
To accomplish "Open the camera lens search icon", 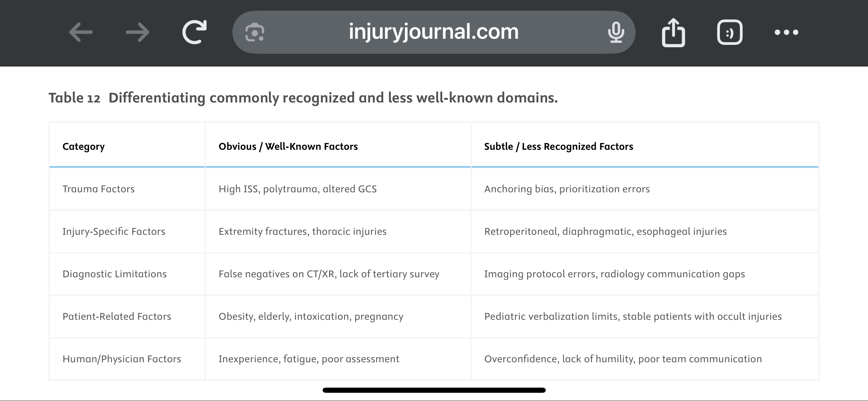I will tap(255, 33).
